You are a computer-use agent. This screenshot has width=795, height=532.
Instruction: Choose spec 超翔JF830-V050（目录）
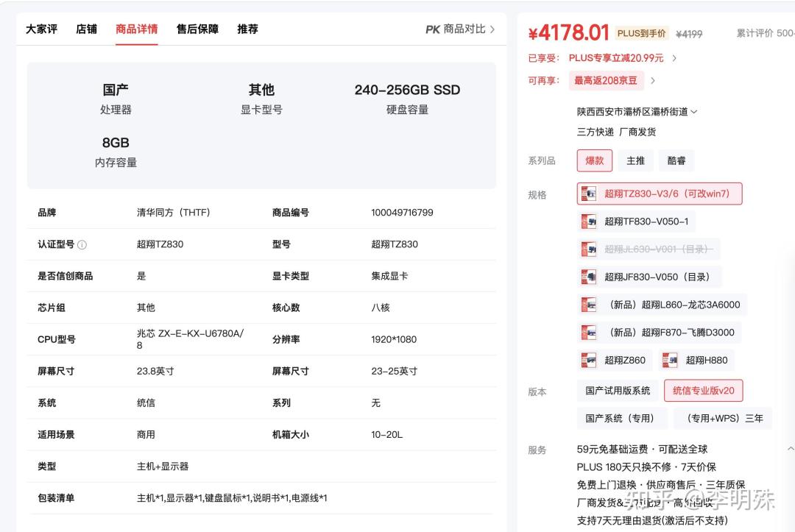tap(649, 277)
